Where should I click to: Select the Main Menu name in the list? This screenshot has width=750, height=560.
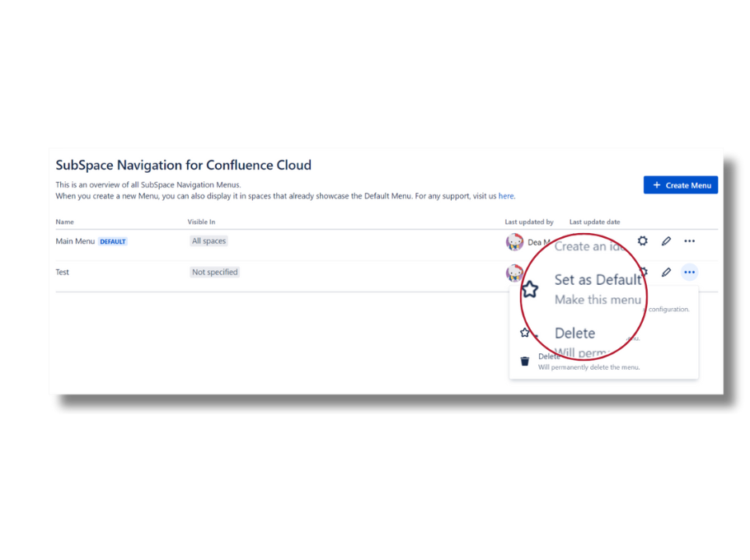pos(75,241)
